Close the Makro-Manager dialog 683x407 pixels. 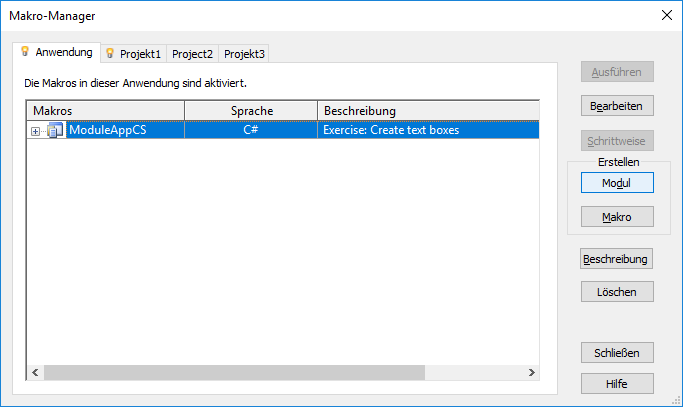[666, 15]
